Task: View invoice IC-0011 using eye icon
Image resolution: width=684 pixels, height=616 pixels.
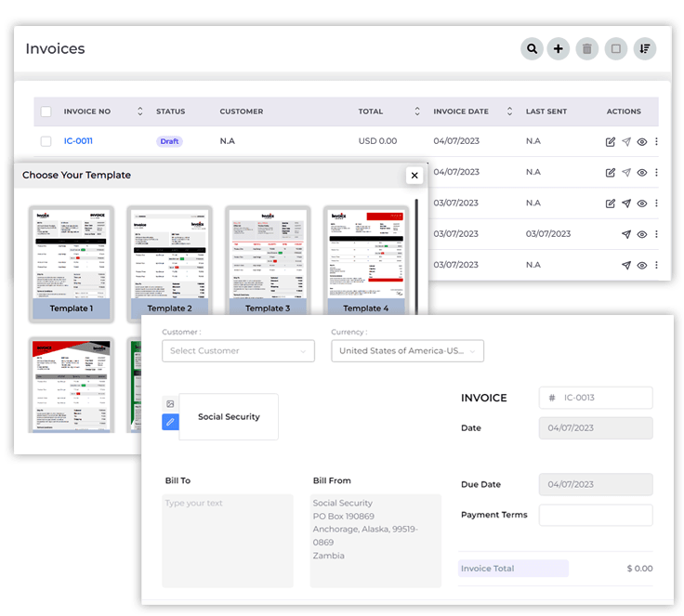Action: (x=641, y=142)
